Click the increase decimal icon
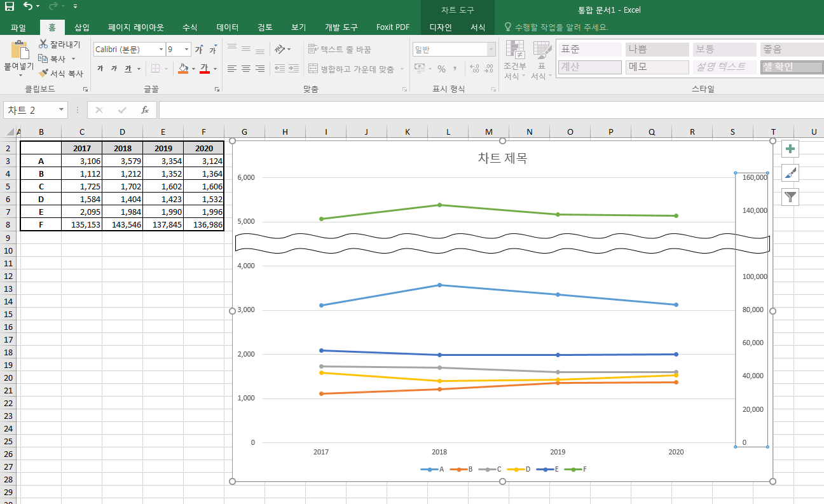 click(x=474, y=68)
